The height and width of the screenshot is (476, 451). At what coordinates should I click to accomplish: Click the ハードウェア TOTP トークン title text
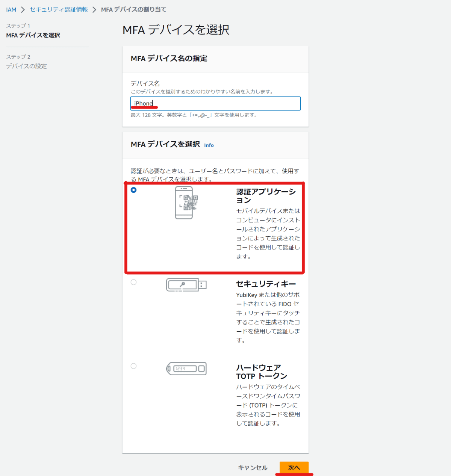pyautogui.click(x=262, y=372)
